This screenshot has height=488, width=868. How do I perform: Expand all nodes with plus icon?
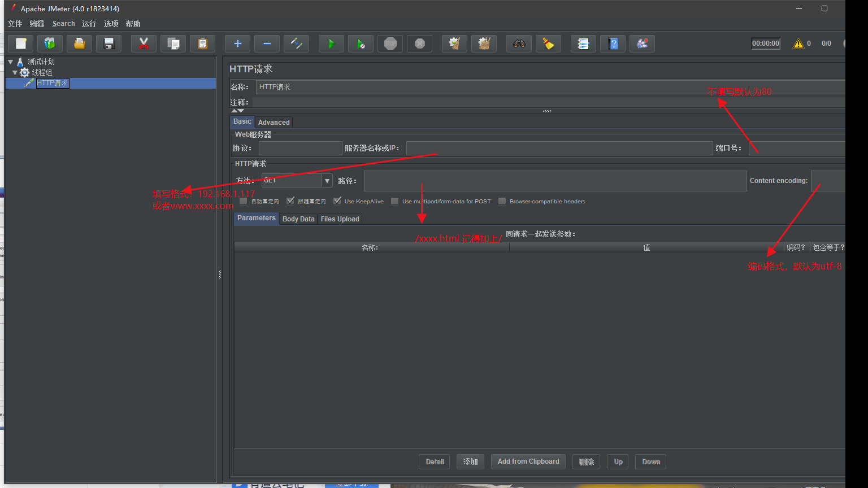pyautogui.click(x=238, y=43)
